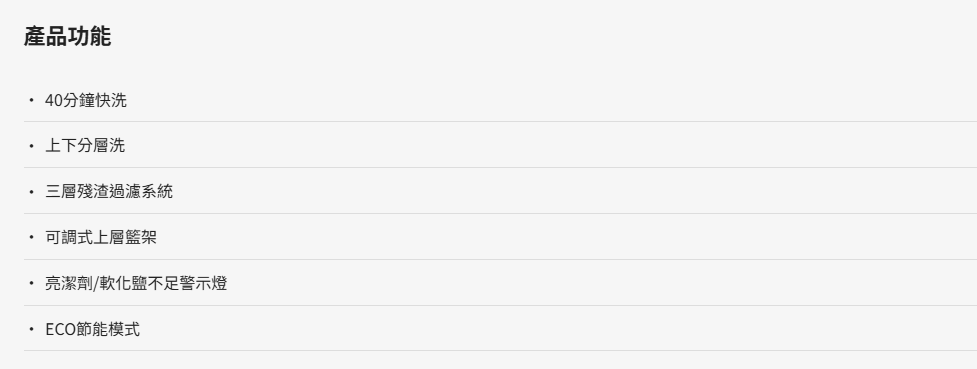Click the bullet marker before ECO節能模式

[31, 329]
